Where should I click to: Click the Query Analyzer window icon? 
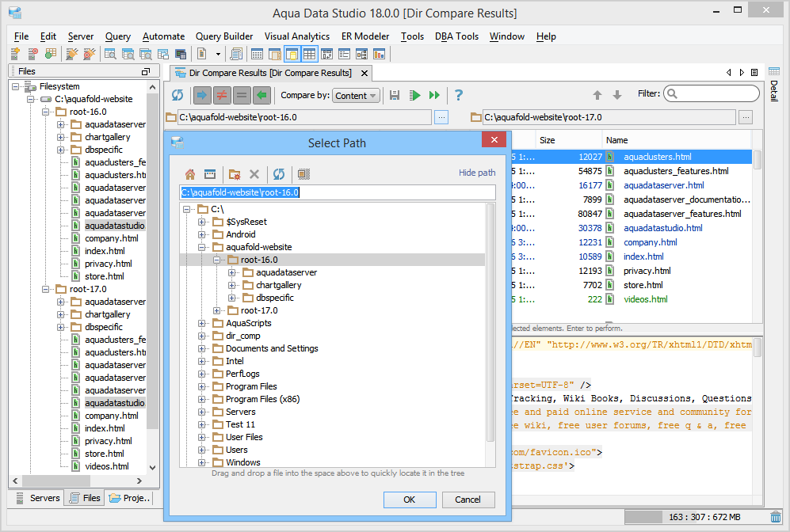110,54
